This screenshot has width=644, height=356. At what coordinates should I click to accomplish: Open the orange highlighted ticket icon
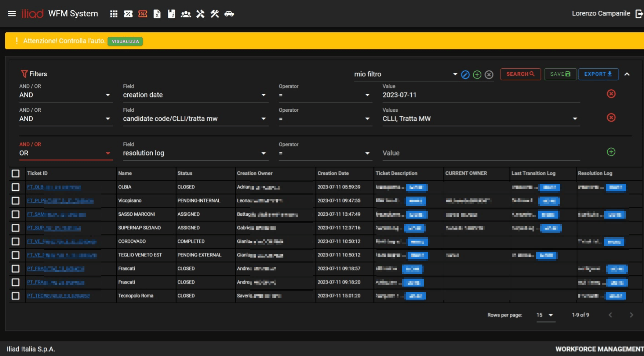click(143, 14)
